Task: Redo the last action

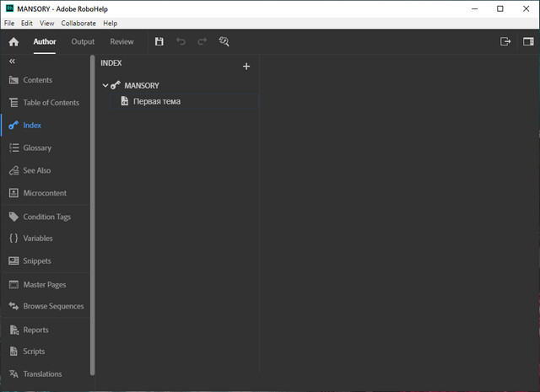Action: tap(202, 41)
